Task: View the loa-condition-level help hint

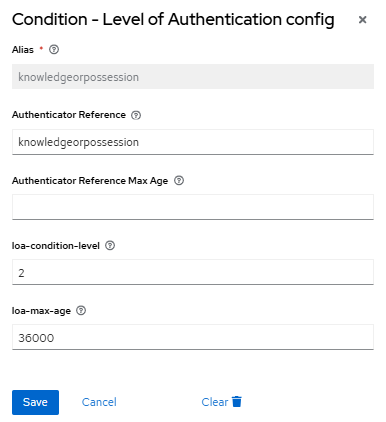Action: click(x=110, y=246)
